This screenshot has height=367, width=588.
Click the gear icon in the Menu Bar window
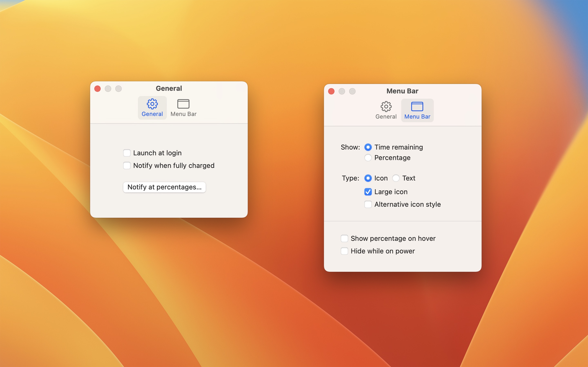pos(386,110)
